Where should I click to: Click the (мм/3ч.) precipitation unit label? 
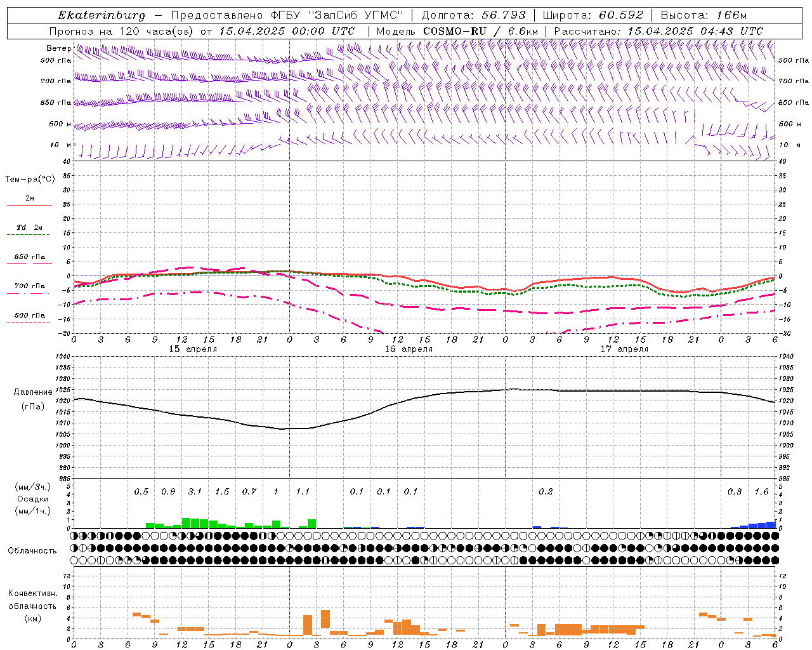[x=32, y=487]
